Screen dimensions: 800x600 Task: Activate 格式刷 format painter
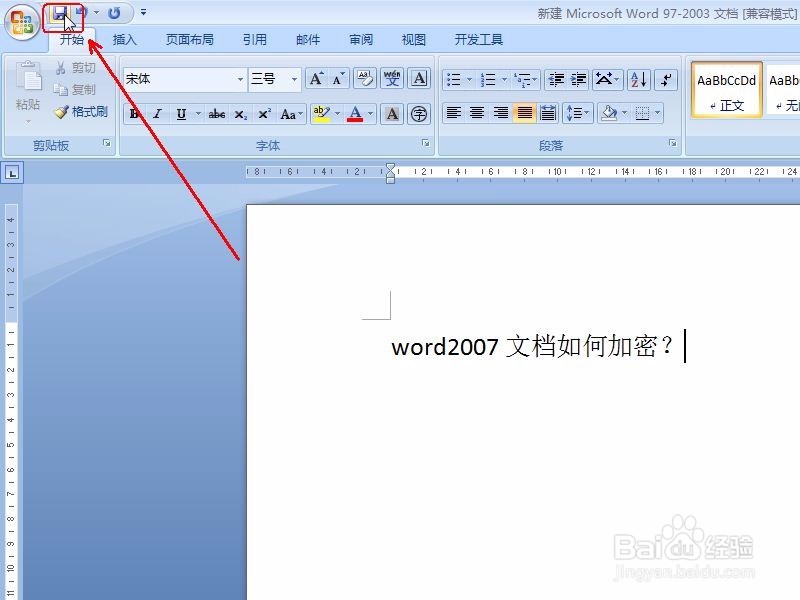pyautogui.click(x=82, y=112)
